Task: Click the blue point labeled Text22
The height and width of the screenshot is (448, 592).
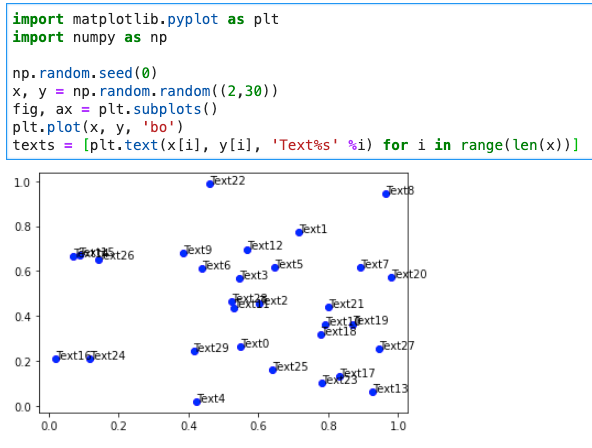Action: pyautogui.click(x=210, y=184)
